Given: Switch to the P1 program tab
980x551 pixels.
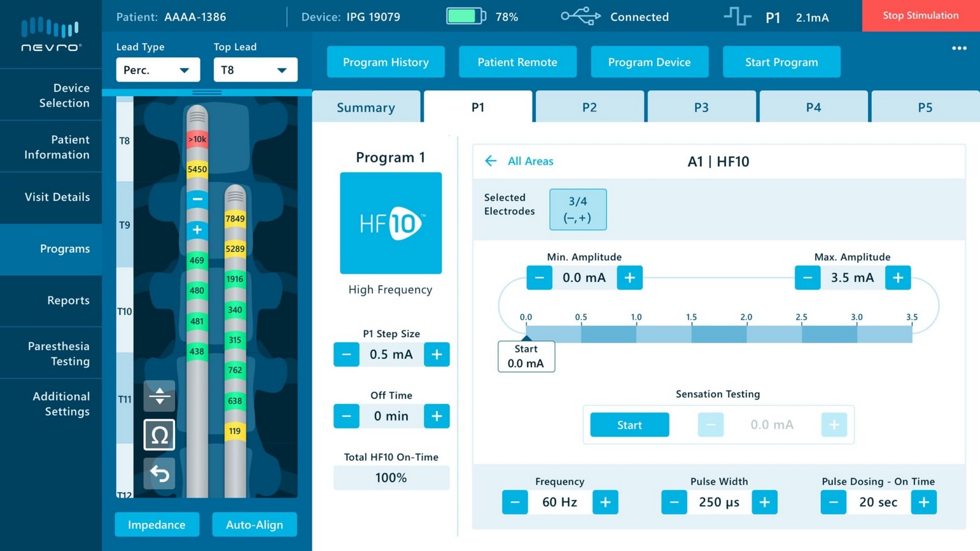Looking at the screenshot, I should pyautogui.click(x=478, y=107).
